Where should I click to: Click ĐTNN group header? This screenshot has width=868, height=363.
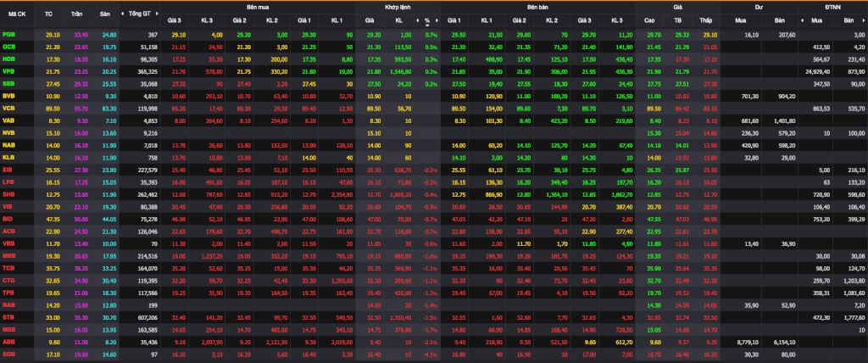click(832, 8)
